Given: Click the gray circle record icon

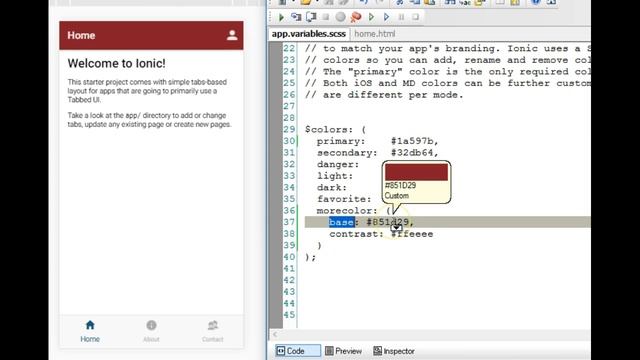Looking at the screenshot, I should coord(340,17).
